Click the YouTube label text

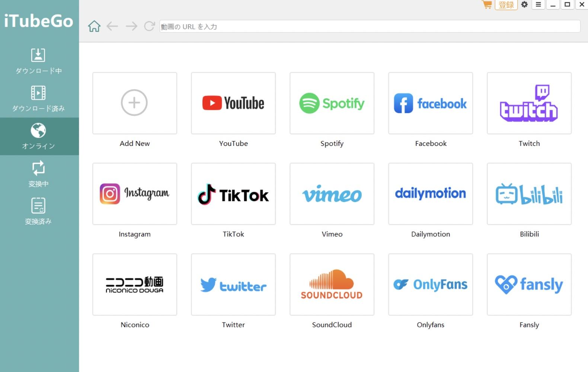pos(233,144)
